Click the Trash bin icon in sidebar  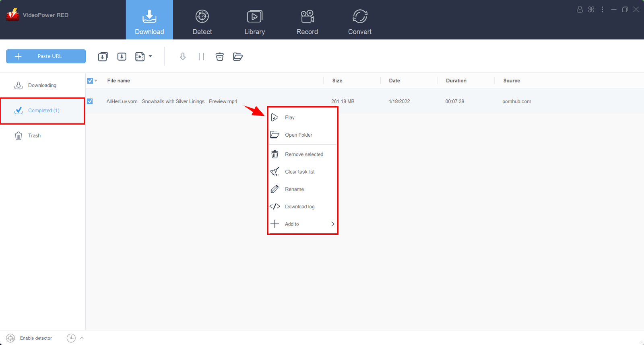coord(19,136)
